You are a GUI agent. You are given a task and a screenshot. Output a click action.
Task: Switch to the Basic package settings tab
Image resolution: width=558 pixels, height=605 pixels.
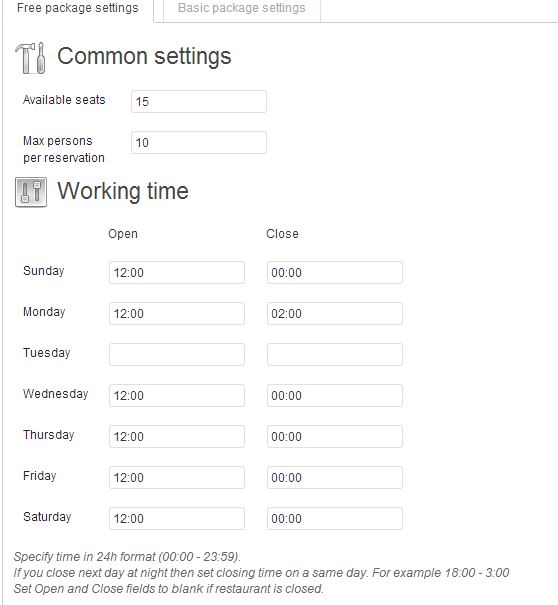point(242,9)
